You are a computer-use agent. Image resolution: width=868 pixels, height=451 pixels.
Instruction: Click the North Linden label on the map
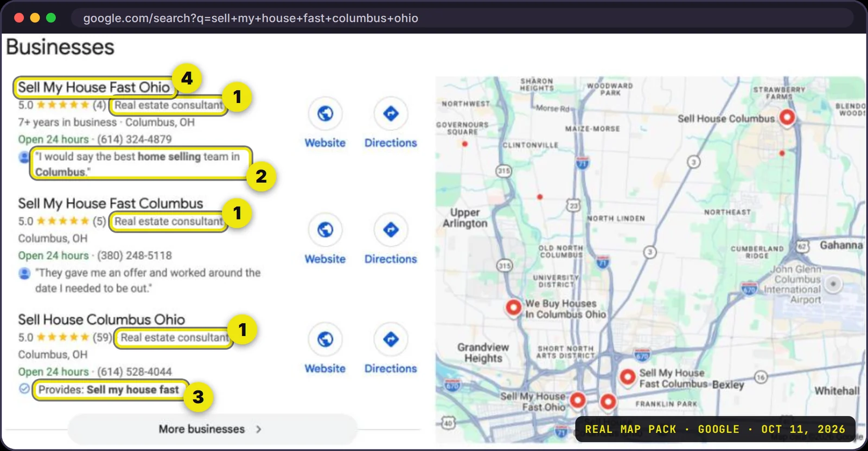[x=616, y=218]
